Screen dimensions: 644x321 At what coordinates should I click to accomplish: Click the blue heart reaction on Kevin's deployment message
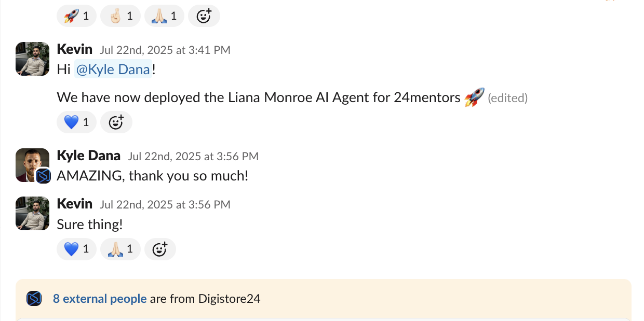(x=76, y=122)
